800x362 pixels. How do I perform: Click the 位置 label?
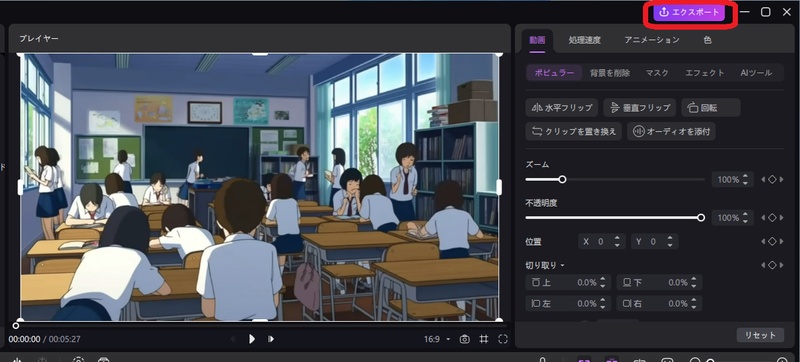tap(533, 242)
